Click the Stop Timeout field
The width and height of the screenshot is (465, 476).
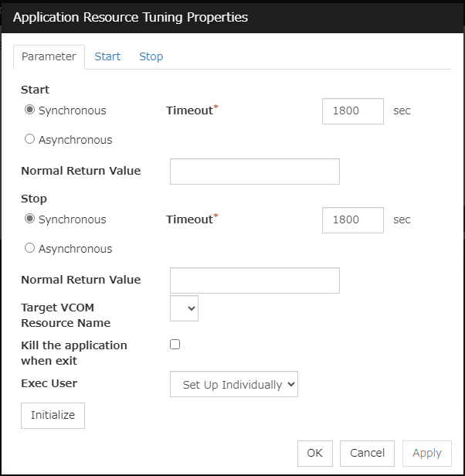pos(352,219)
